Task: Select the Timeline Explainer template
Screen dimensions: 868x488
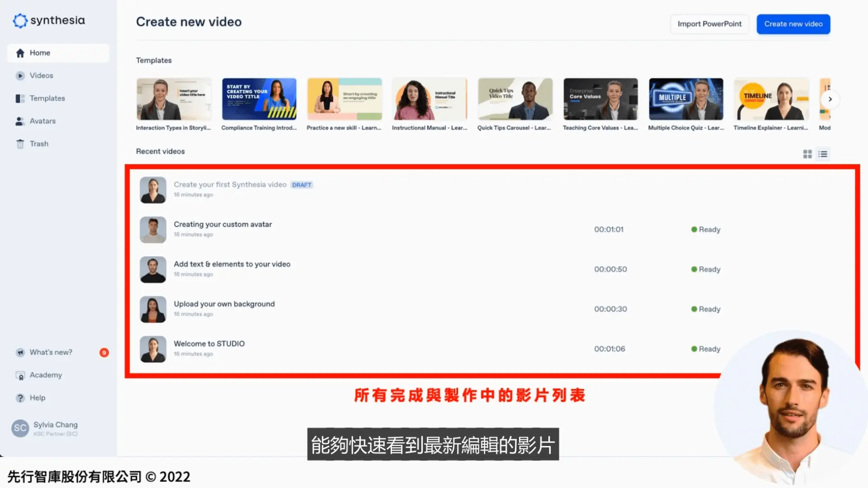Action: 771,99
